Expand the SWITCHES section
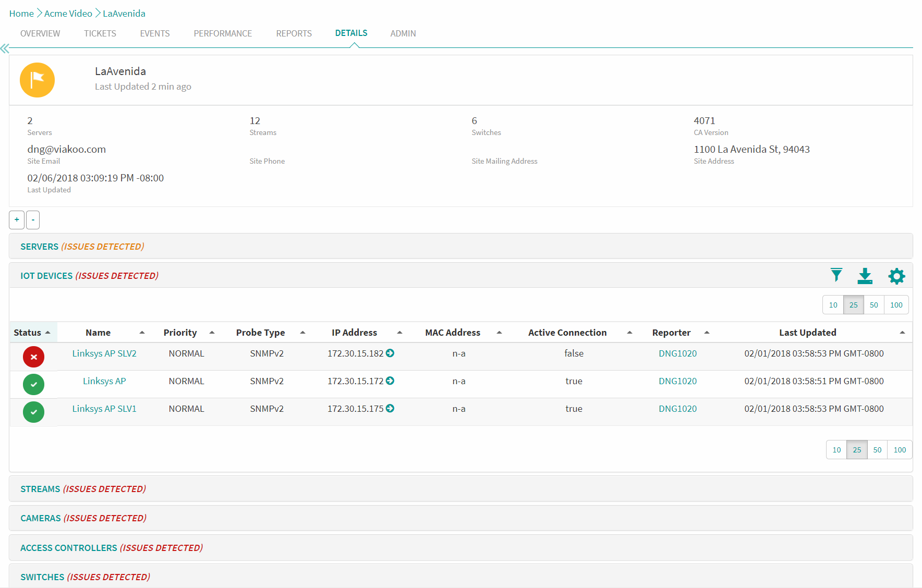 point(461,577)
